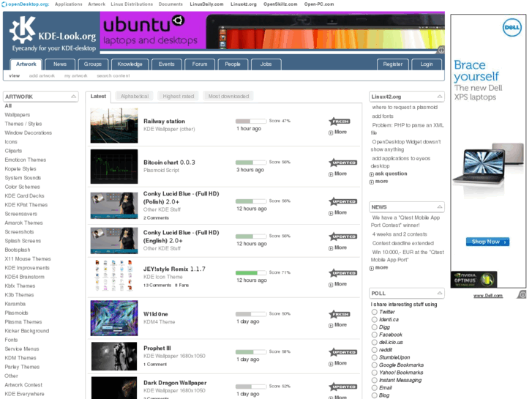Click the ad choices icon beside www.Dell.com
The width and height of the screenshot is (532, 399).
522,294
